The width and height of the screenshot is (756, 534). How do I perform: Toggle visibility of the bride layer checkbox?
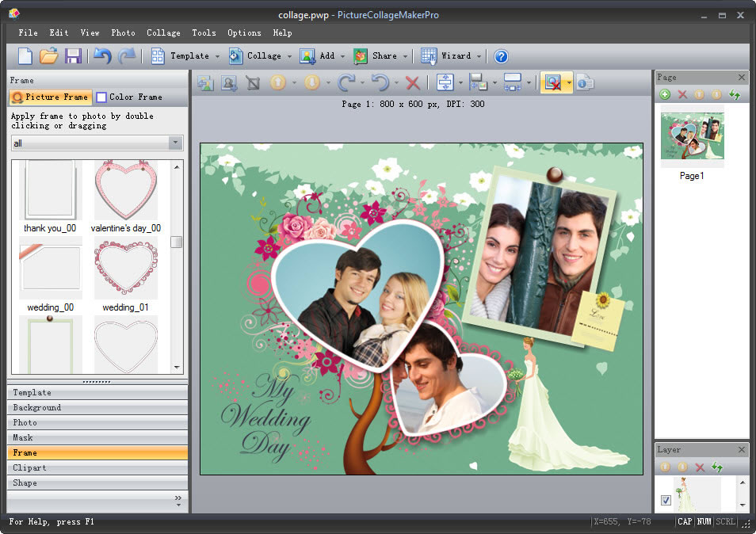(x=666, y=499)
